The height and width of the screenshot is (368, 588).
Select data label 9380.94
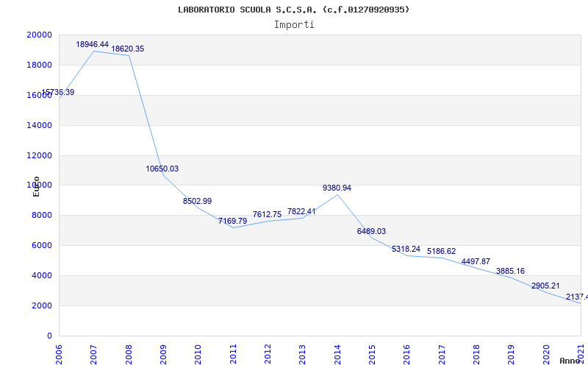coord(337,188)
